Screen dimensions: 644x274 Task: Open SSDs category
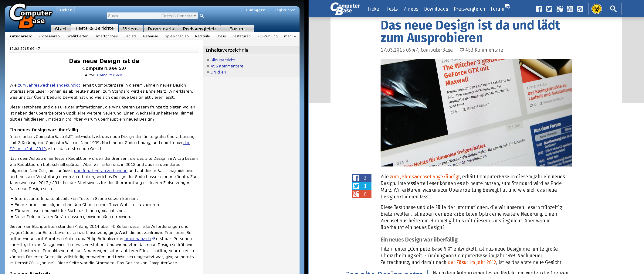[x=221, y=36]
